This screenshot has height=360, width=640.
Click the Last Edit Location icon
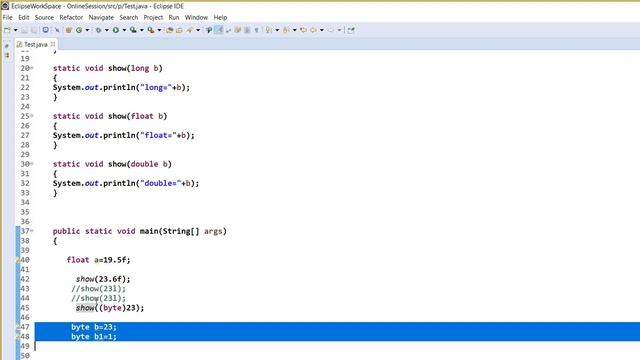(x=303, y=30)
